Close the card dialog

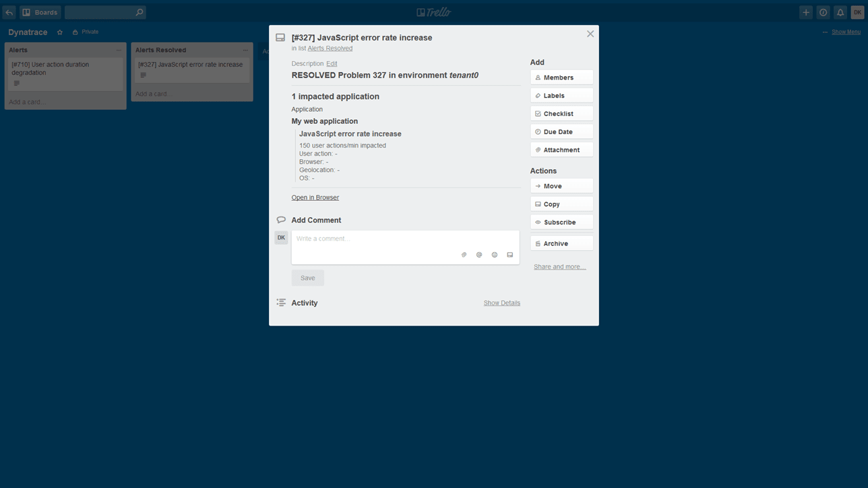click(590, 34)
